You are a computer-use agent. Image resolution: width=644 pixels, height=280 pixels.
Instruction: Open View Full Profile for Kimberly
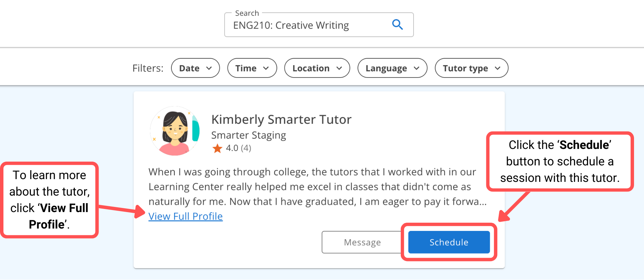[185, 216]
